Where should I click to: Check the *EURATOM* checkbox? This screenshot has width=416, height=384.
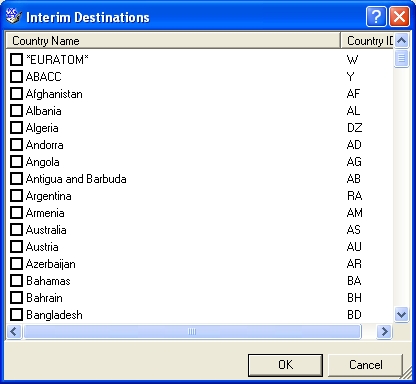click(16, 60)
